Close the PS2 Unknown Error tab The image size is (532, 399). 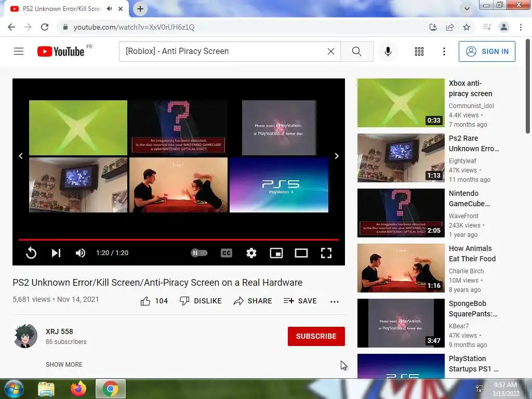point(121,9)
